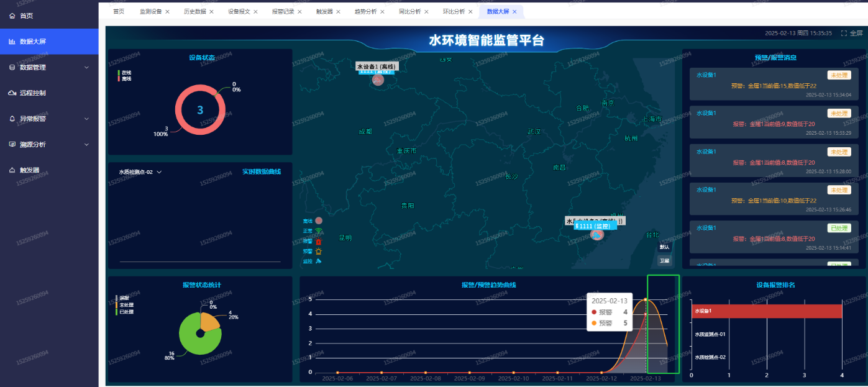Click the red 报警 alarm icon in map legend
This screenshot has width=868, height=387.
(x=319, y=241)
